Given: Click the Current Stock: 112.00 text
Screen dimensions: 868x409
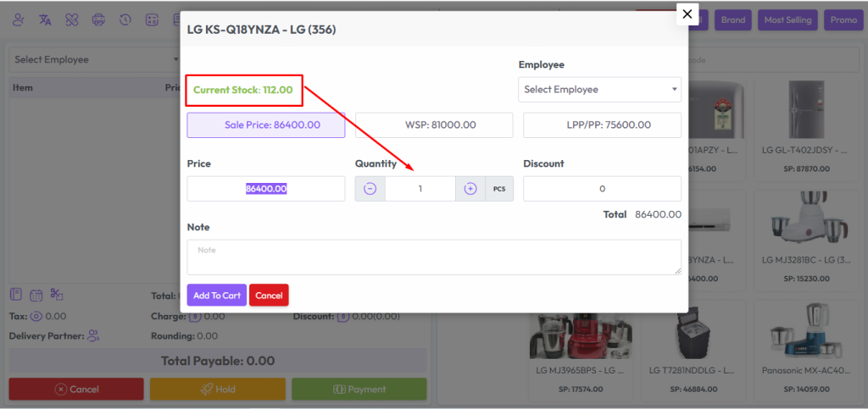Looking at the screenshot, I should [x=243, y=90].
